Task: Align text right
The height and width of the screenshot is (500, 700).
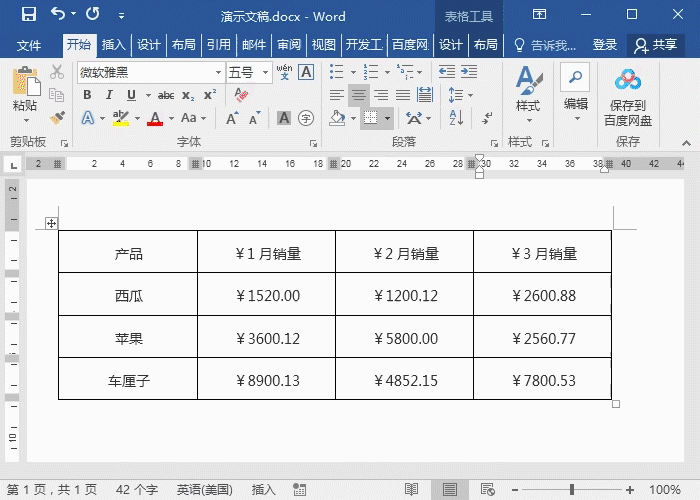Action: point(381,95)
